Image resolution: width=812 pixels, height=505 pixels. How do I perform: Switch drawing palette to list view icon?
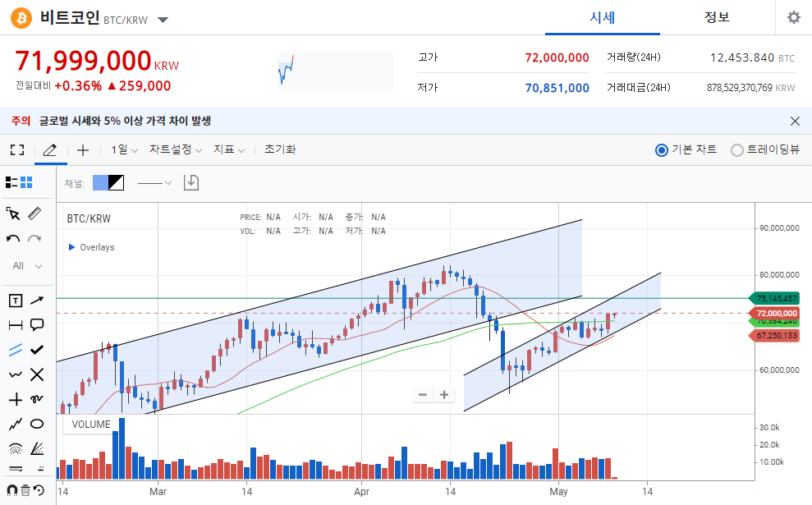pyautogui.click(x=11, y=182)
